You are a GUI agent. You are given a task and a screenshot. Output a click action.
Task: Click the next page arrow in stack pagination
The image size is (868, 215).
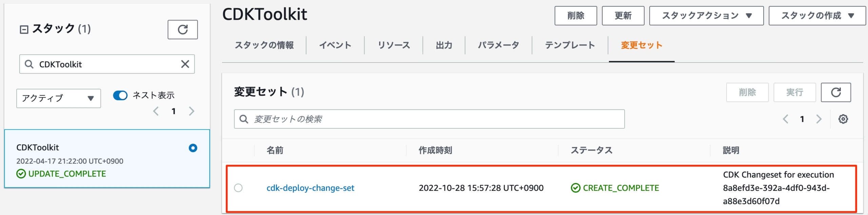[x=191, y=111]
